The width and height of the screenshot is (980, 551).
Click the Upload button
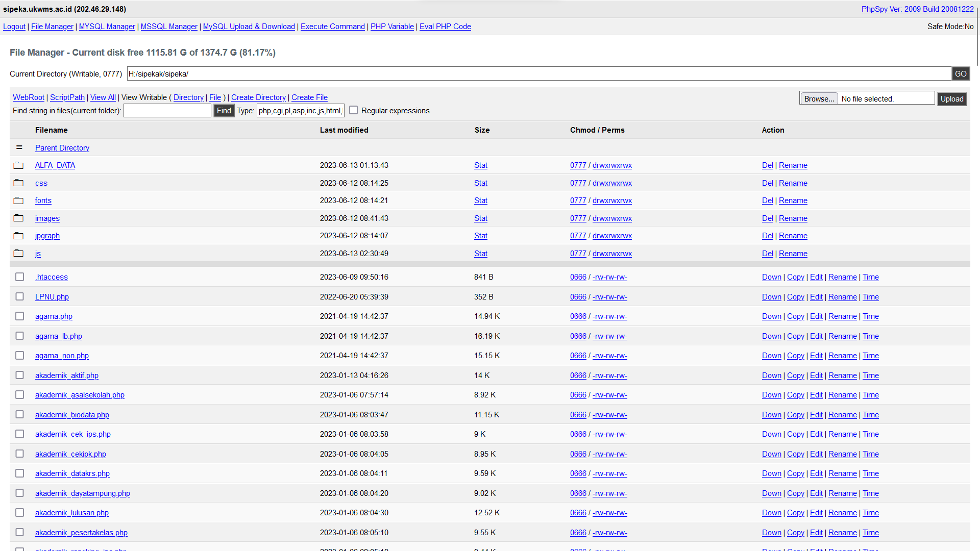[952, 98]
